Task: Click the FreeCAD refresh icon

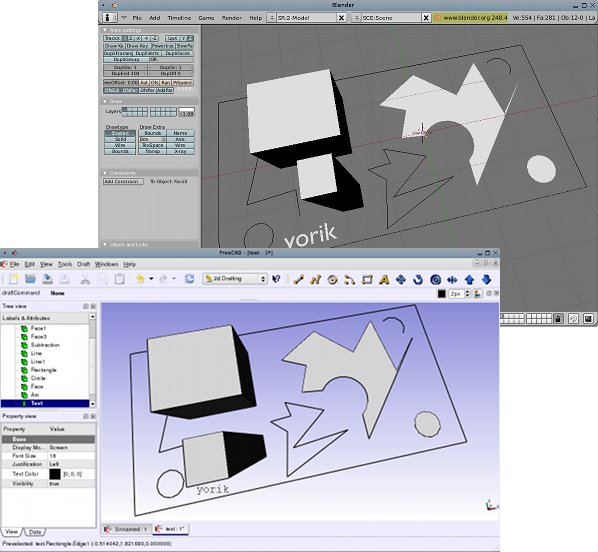Action: point(190,279)
